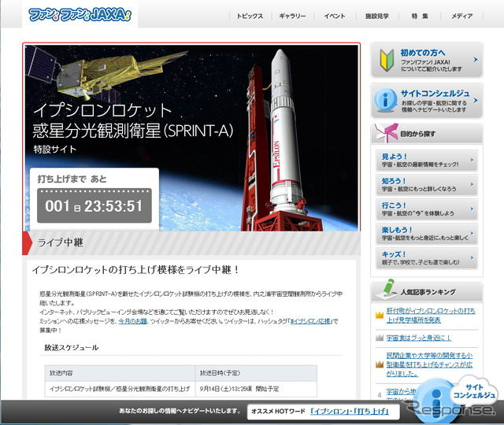The image size is (504, 425).
Task: Click the 放送内容 table header cell
Action: click(120, 373)
